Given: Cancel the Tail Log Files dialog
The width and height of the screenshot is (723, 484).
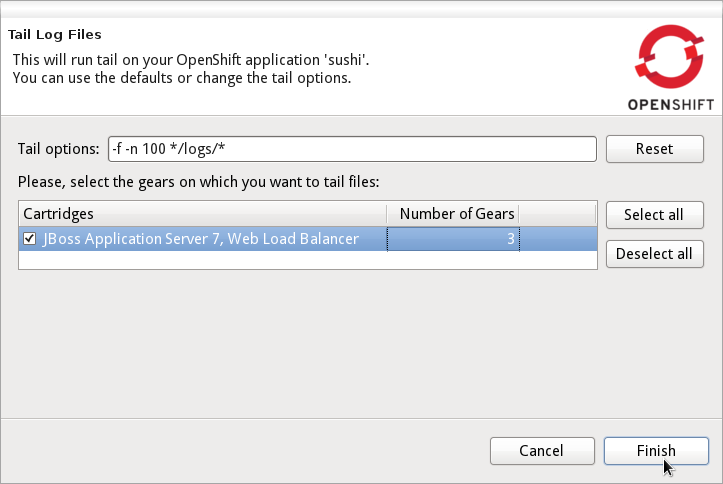Looking at the screenshot, I should click(x=541, y=451).
